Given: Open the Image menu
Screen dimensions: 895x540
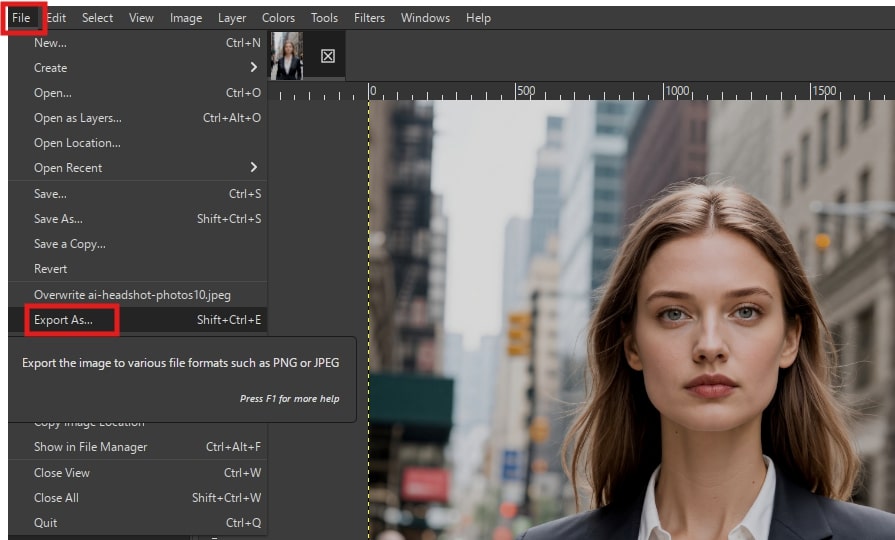Looking at the screenshot, I should click(x=186, y=18).
